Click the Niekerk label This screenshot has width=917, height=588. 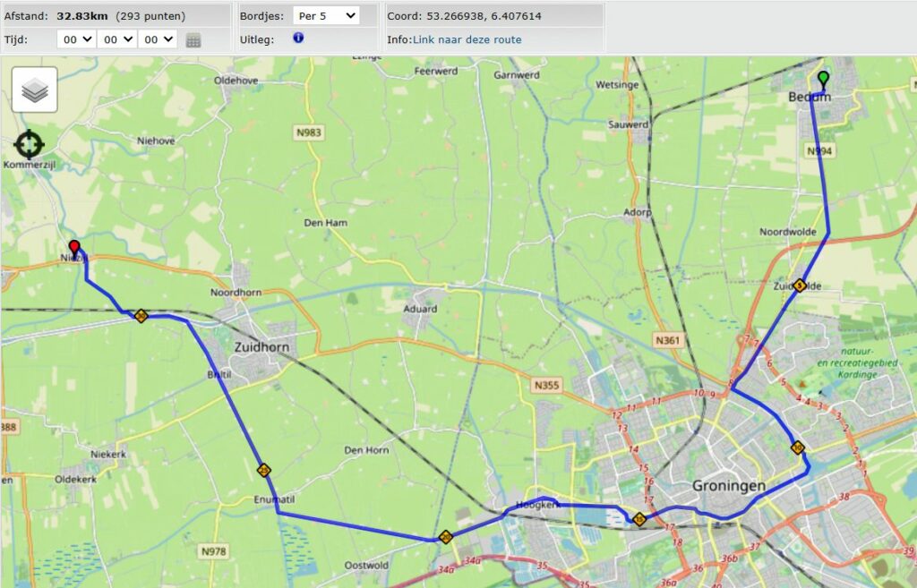pyautogui.click(x=108, y=454)
